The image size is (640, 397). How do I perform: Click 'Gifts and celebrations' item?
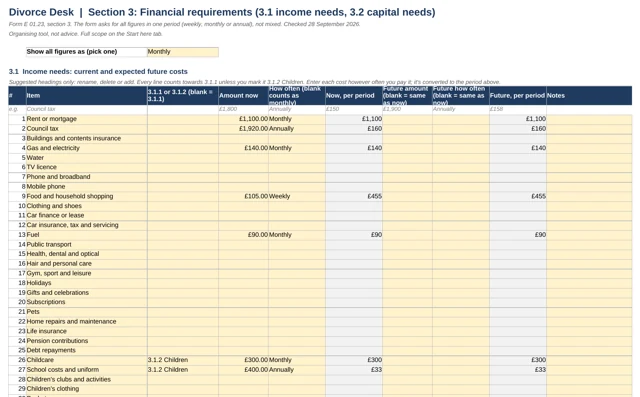(x=87, y=293)
